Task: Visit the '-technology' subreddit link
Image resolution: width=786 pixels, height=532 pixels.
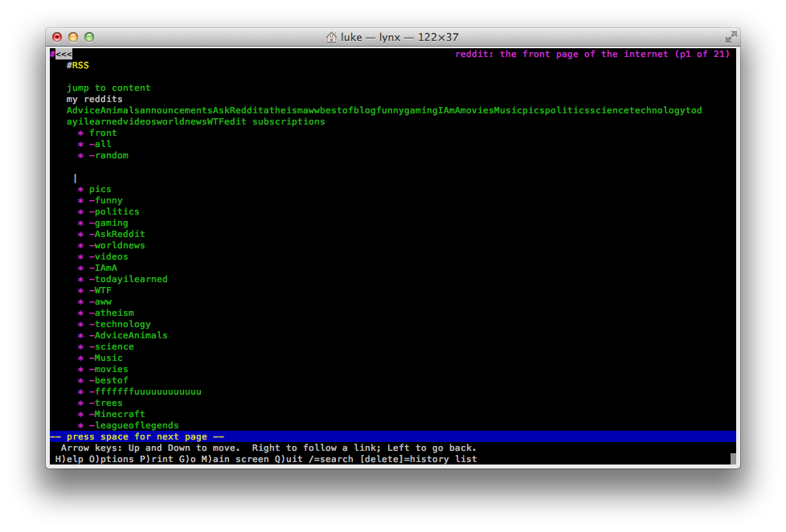Action: click(120, 325)
